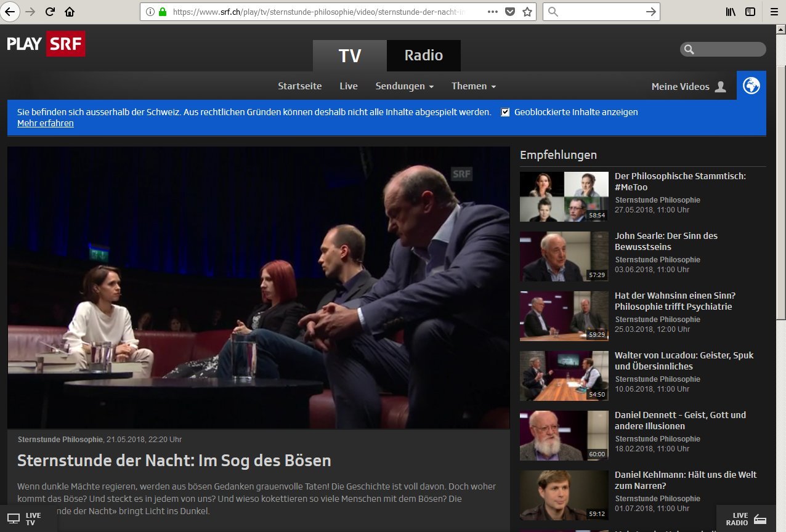This screenshot has height=532, width=786.
Task: Open John Searle: Der Sinn des Bewusstseins
Action: click(x=666, y=241)
